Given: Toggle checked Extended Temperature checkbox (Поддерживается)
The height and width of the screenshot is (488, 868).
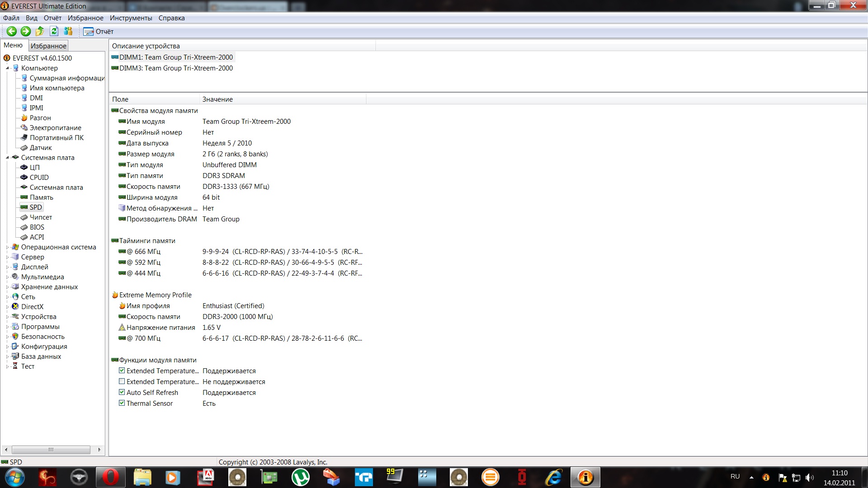Looking at the screenshot, I should [122, 371].
